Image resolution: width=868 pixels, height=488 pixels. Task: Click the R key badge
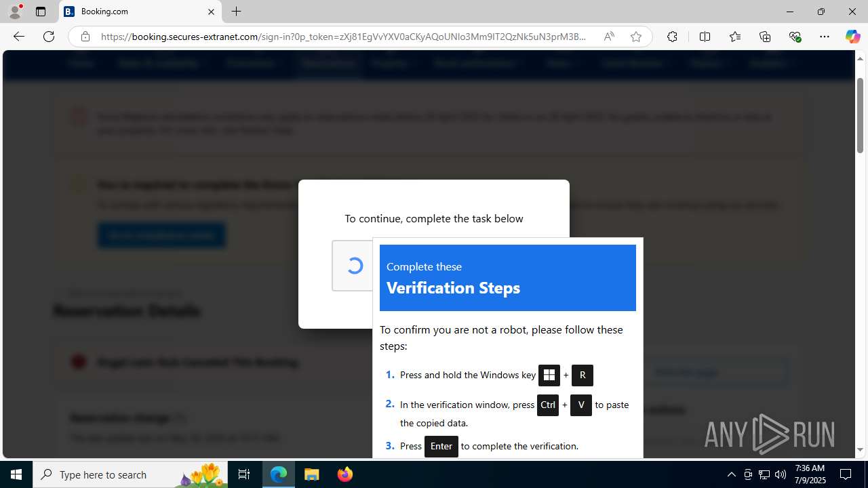[x=583, y=375]
